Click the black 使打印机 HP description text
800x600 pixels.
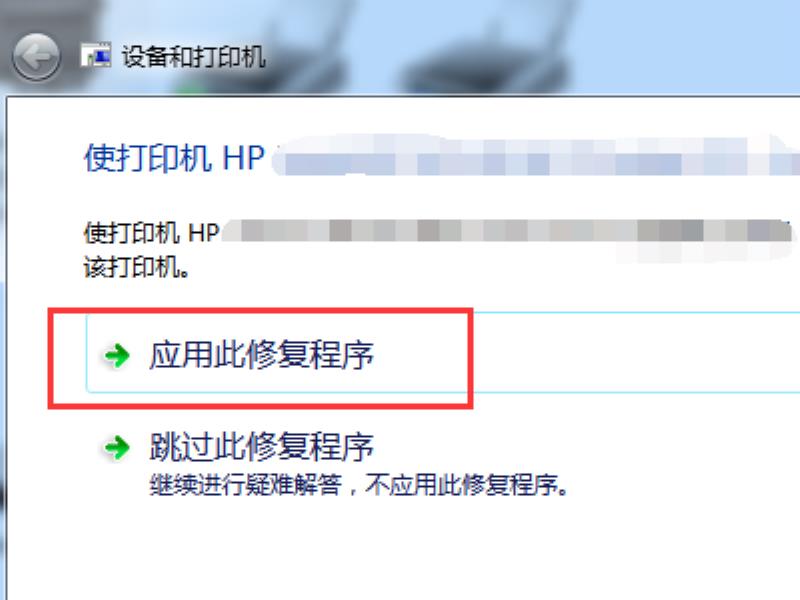point(152,233)
